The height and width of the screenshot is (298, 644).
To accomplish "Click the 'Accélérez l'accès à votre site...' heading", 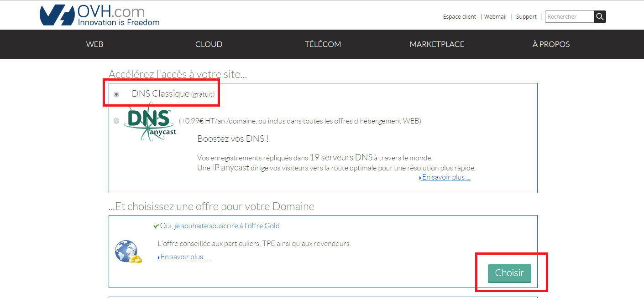I will coord(178,74).
